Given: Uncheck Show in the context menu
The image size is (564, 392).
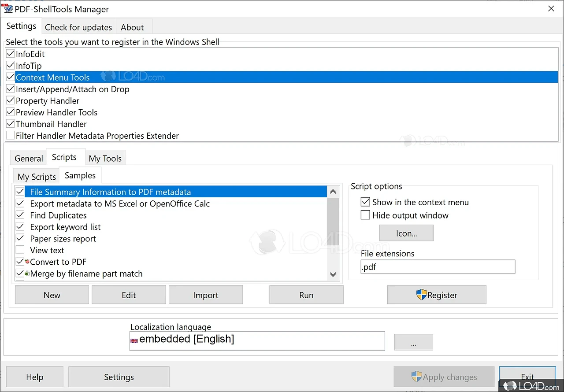Looking at the screenshot, I should tap(365, 202).
